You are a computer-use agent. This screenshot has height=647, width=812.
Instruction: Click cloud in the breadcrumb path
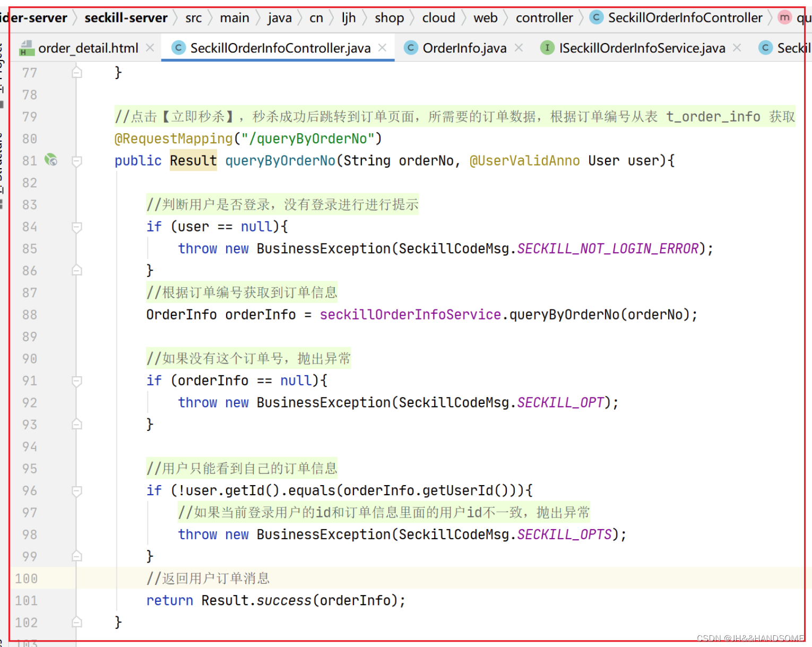(438, 18)
